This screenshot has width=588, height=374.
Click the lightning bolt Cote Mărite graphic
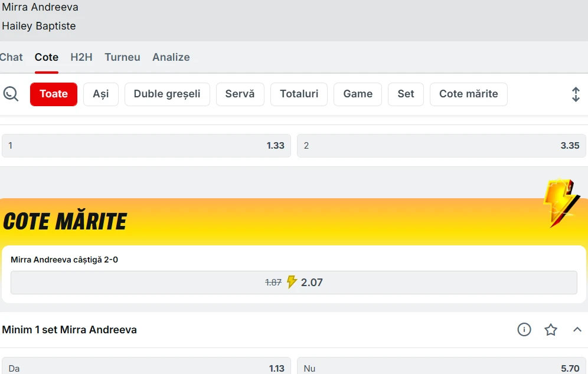pos(560,203)
